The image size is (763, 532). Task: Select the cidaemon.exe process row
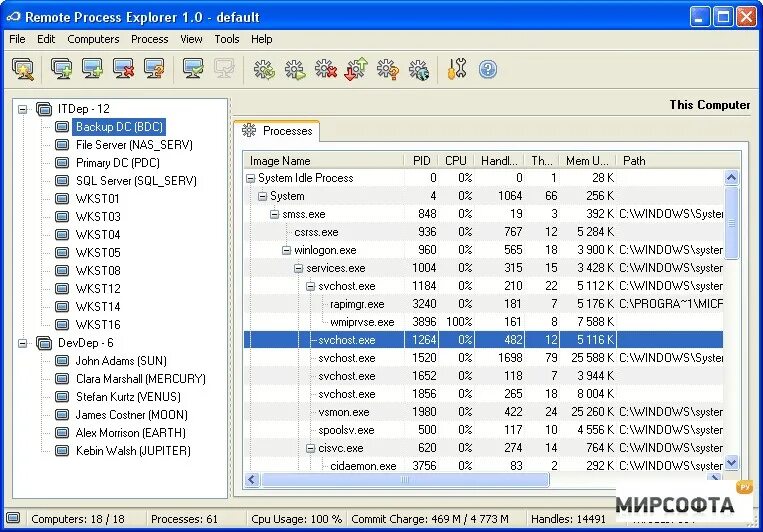click(x=483, y=466)
